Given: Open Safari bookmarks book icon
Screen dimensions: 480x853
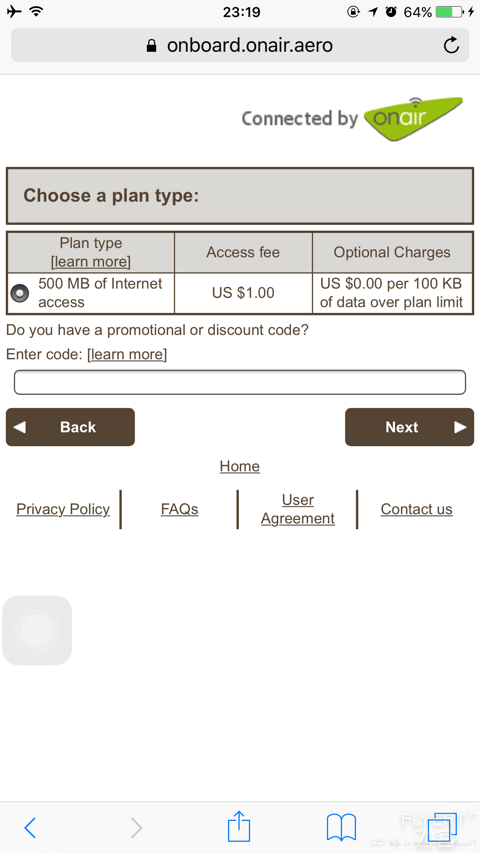Looking at the screenshot, I should click(x=341, y=827).
